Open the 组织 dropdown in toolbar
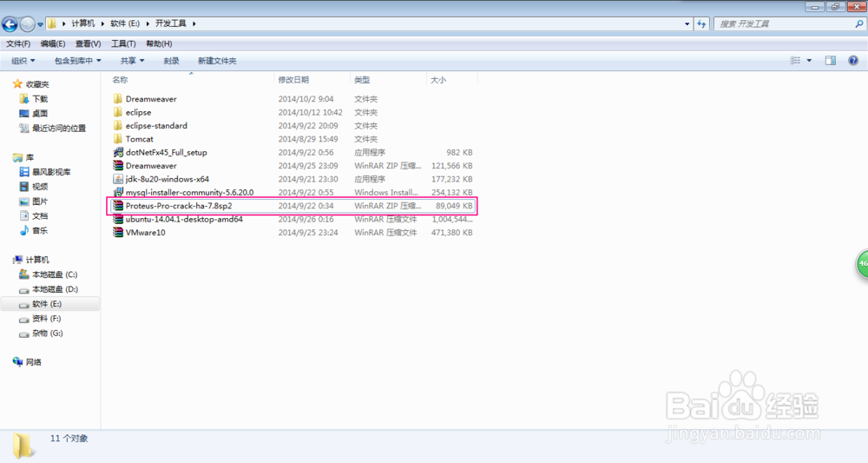Viewport: 868px width, 463px height. pos(23,60)
